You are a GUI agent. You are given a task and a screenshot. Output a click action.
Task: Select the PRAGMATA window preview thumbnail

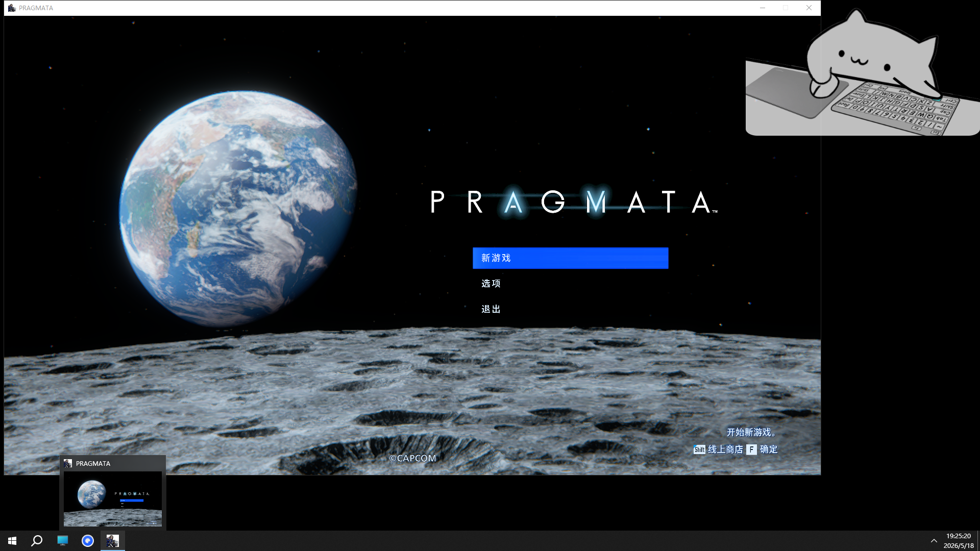pyautogui.click(x=113, y=499)
